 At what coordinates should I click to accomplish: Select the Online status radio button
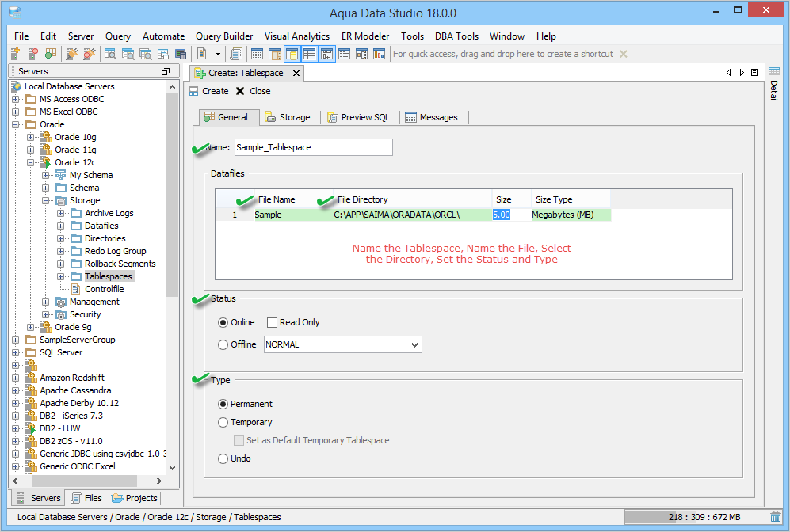coord(223,323)
